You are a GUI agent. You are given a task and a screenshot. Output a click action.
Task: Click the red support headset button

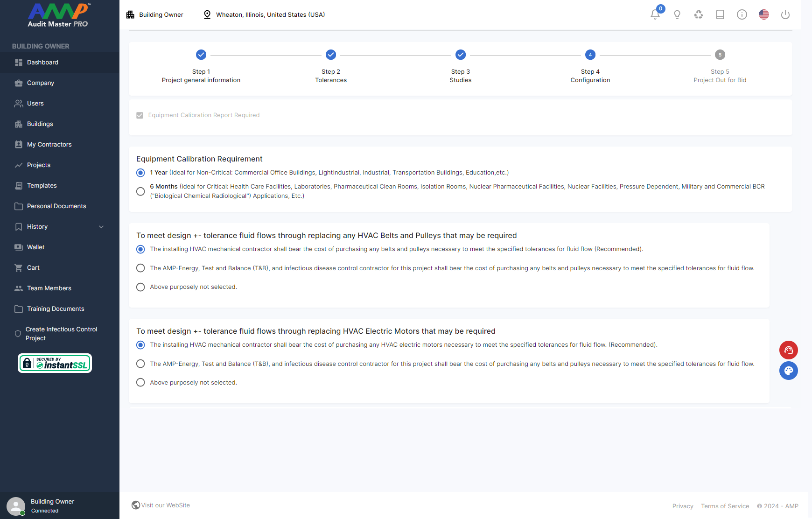788,350
